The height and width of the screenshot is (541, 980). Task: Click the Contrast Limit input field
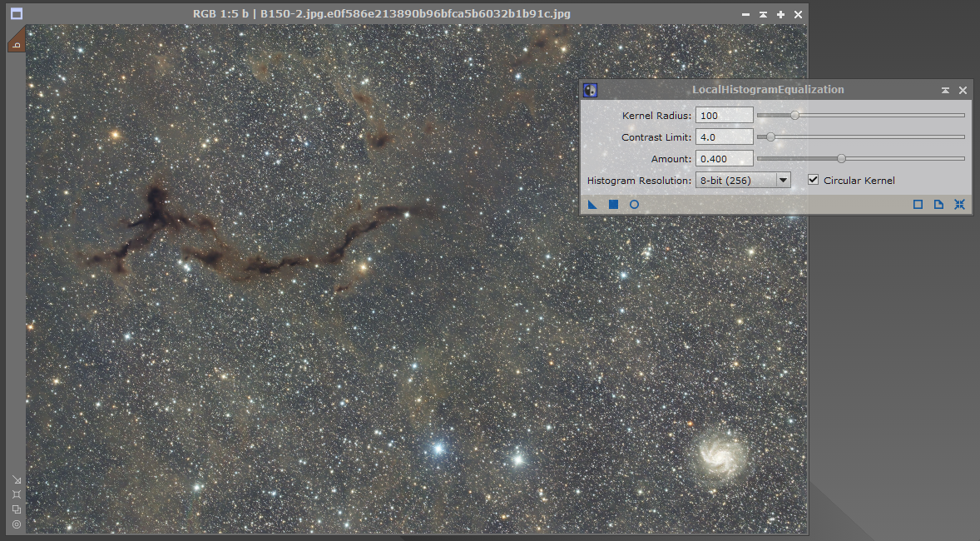[724, 136]
